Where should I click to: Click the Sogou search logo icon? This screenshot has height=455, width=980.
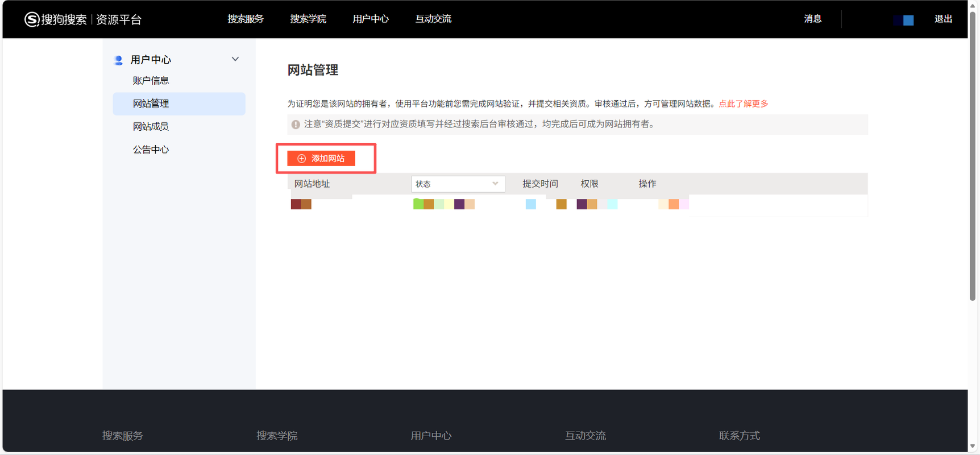tap(32, 19)
